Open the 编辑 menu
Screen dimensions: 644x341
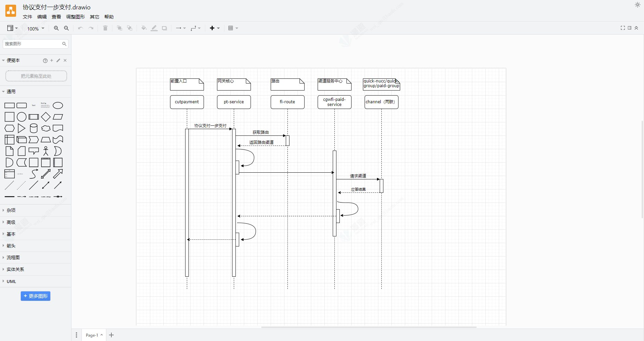coord(42,17)
